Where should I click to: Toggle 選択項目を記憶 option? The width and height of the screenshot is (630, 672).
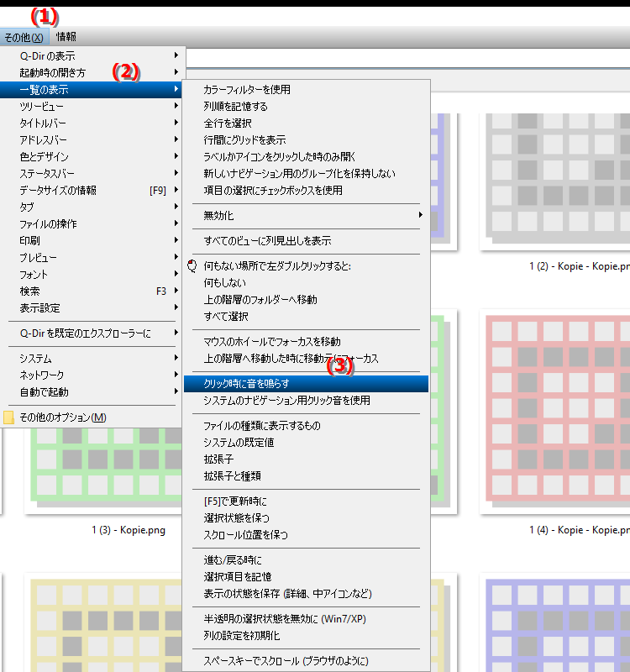tap(306, 576)
